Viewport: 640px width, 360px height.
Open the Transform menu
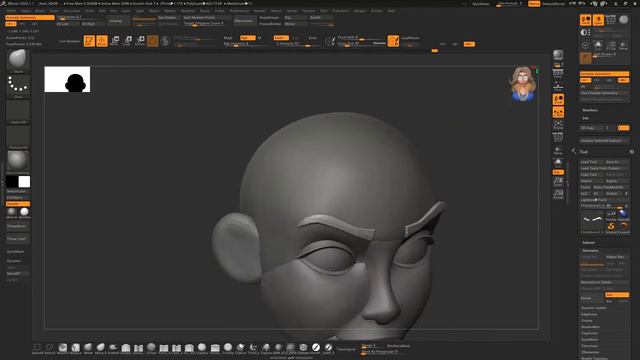click(340, 11)
